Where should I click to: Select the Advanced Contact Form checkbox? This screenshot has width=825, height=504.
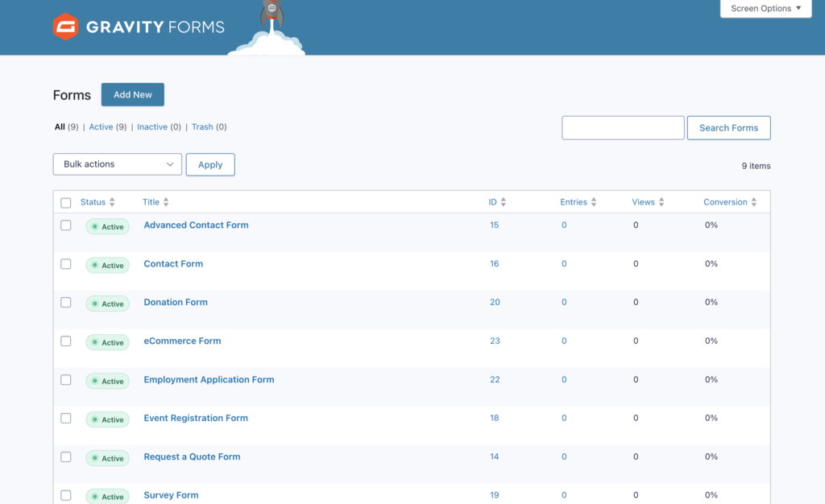point(66,225)
